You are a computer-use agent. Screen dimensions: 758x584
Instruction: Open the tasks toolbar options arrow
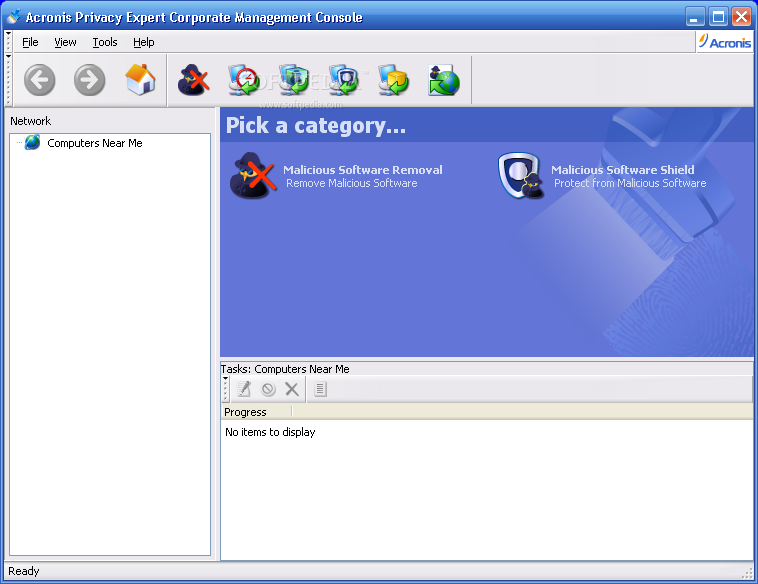[x=225, y=379]
